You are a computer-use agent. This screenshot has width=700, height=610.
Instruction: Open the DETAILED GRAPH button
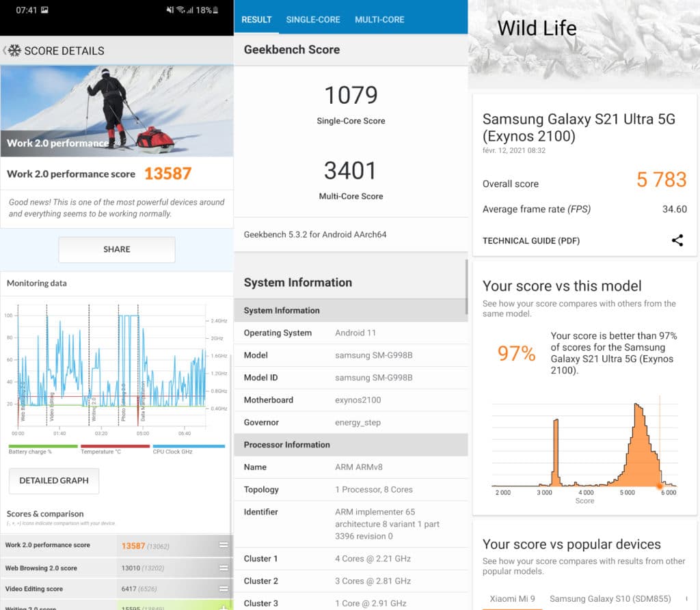click(x=54, y=481)
